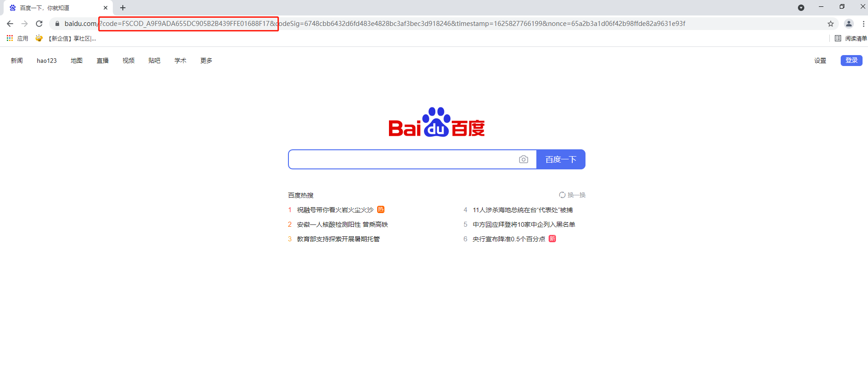Viewport: 868px width, 392px height.
Task: Click the Baidu logo
Action: 437,122
